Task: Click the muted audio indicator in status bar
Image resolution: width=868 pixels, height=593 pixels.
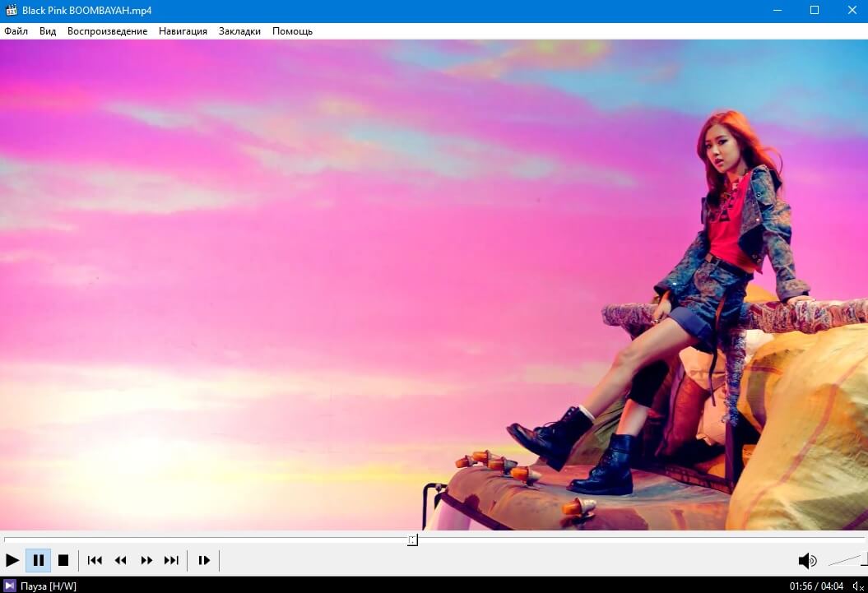Action: coord(857,586)
